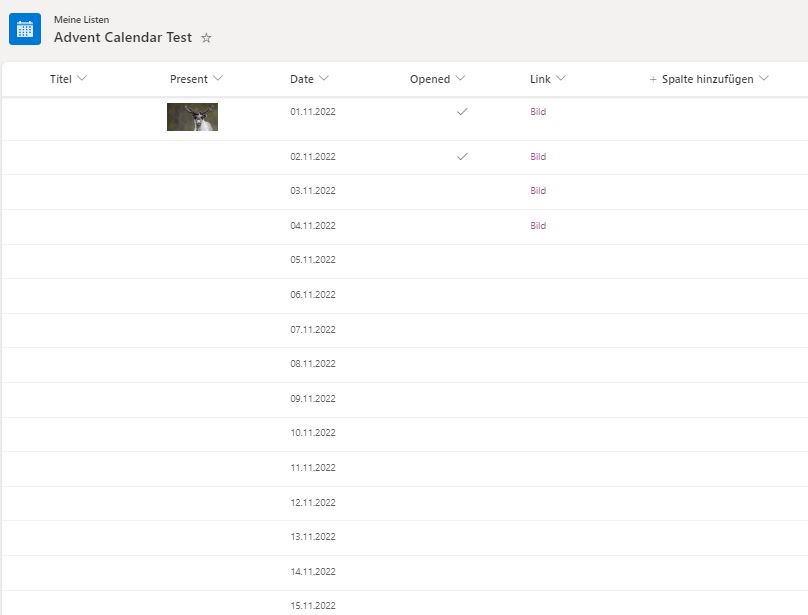Open Bild link for 04.11.2022
This screenshot has height=615, width=808.
[x=538, y=225]
